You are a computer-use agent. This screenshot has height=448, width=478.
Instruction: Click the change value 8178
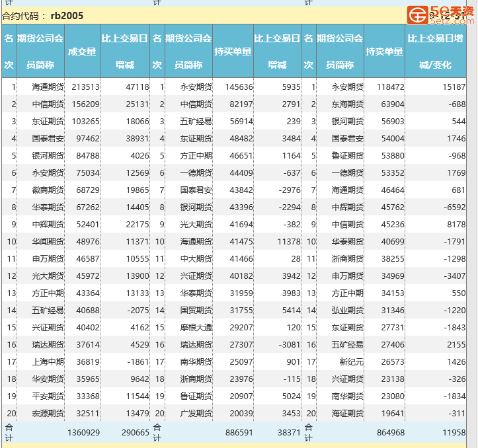point(456,224)
